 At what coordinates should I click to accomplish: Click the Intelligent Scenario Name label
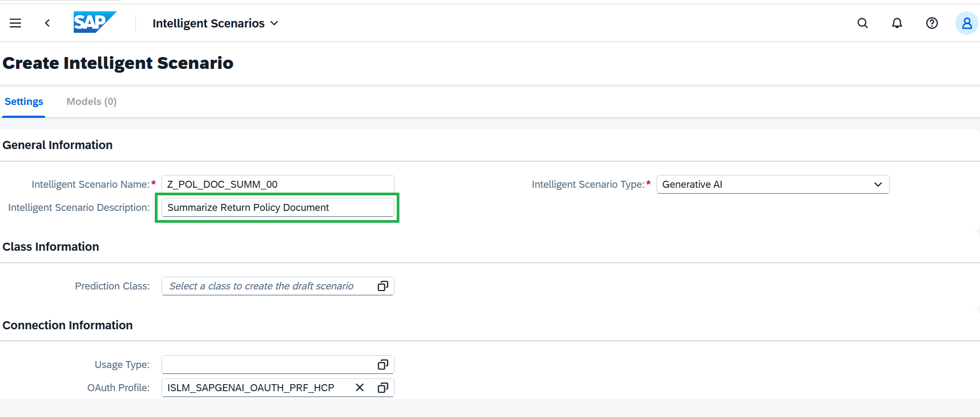tap(90, 185)
